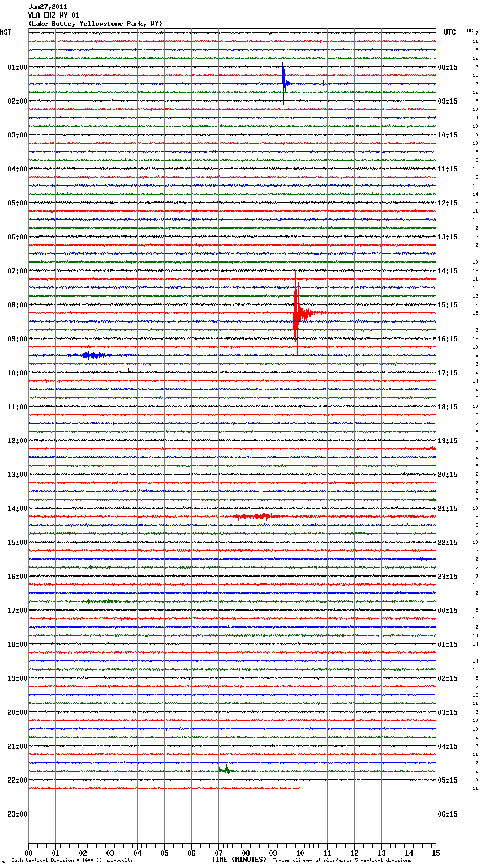
Task: Click the date label Jan27,2011
Action: coord(48,7)
